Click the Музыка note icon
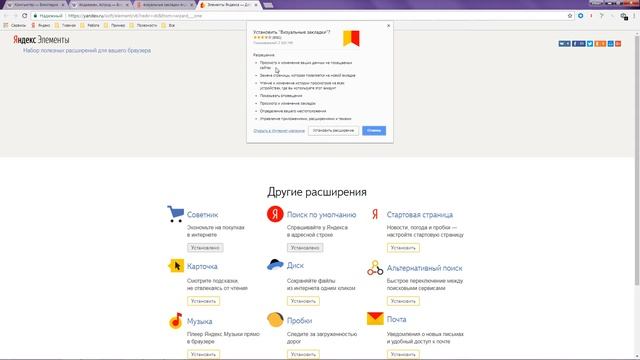Image resolution: width=640 pixels, height=360 pixels. click(176, 320)
